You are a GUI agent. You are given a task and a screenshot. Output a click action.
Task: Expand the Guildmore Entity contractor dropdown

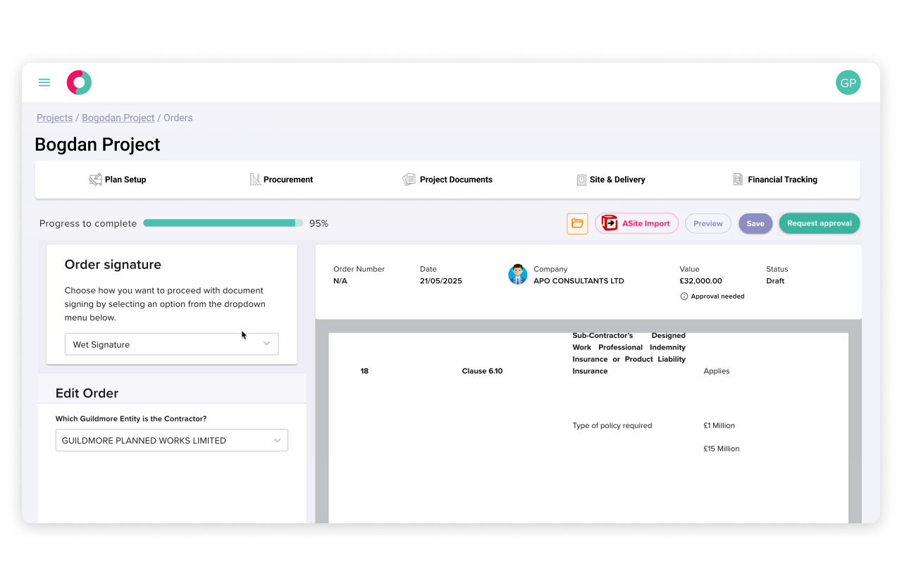click(171, 439)
